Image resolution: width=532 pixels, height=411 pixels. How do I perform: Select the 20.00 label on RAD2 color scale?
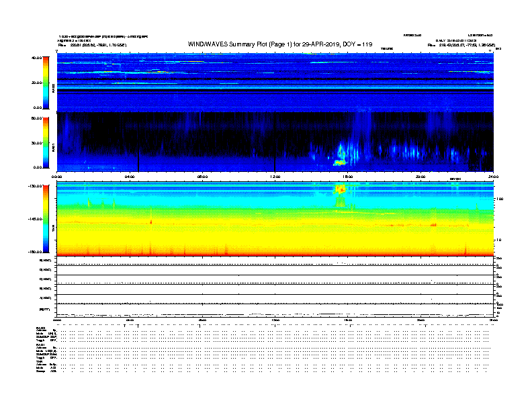(x=36, y=83)
